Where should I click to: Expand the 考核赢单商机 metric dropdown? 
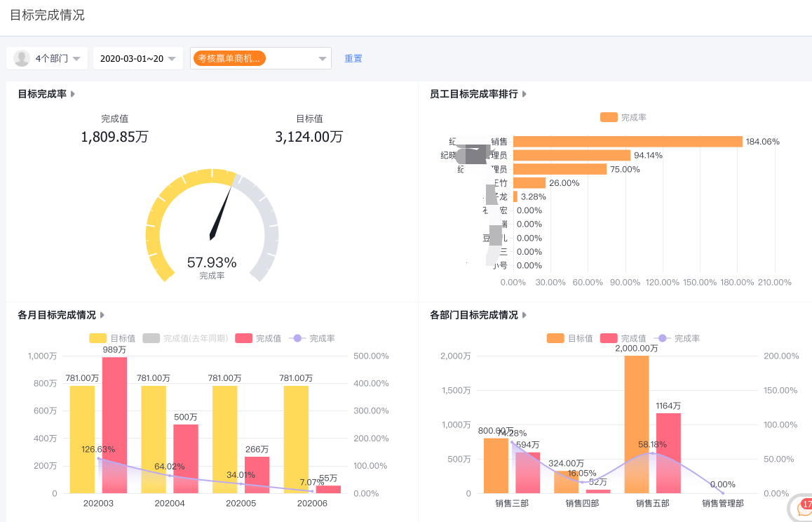tap(322, 58)
